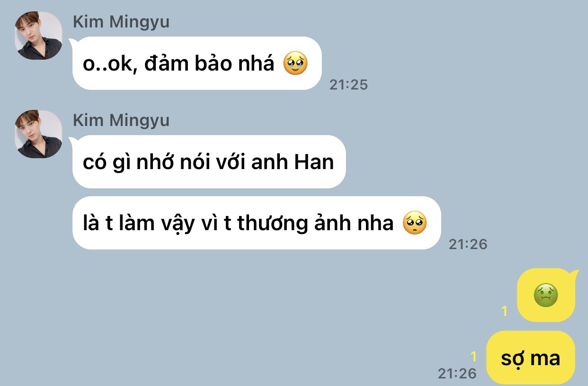588x386 pixels.
Task: Tap the teary smiling emoji in the first message
Action: tap(295, 63)
